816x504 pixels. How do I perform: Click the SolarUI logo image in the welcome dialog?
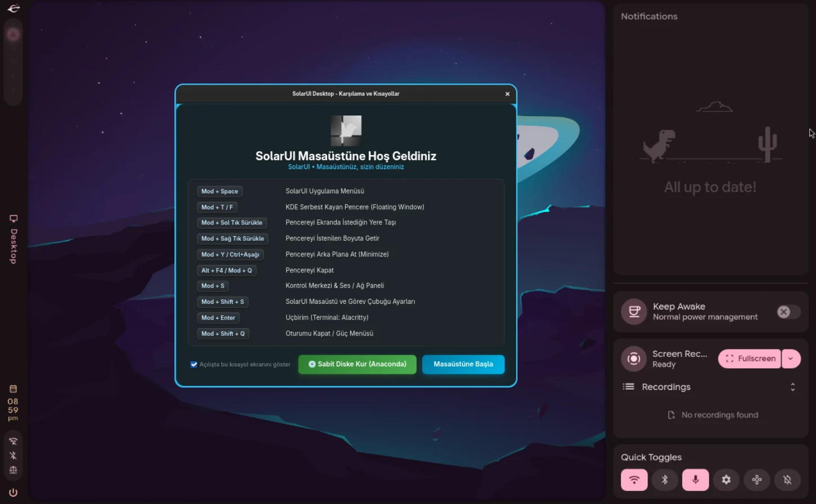346,131
